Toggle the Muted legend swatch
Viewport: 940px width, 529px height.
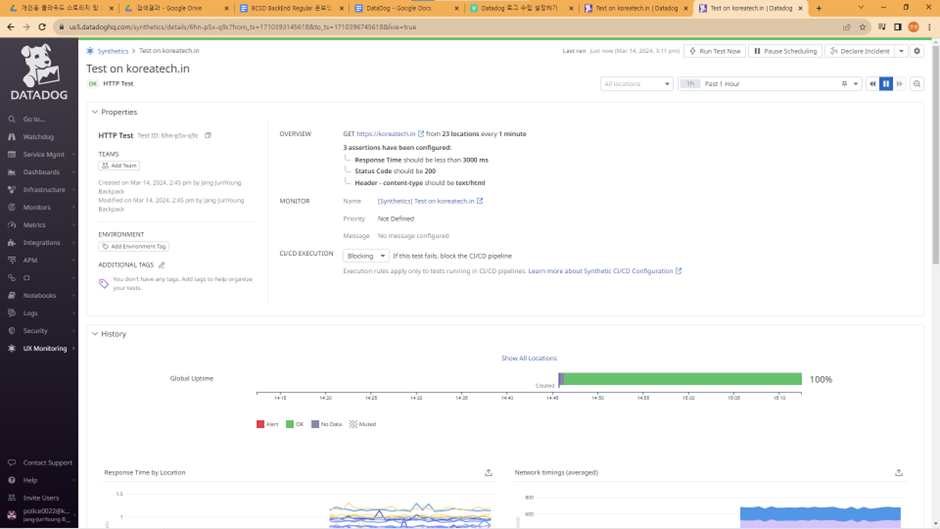click(x=353, y=424)
